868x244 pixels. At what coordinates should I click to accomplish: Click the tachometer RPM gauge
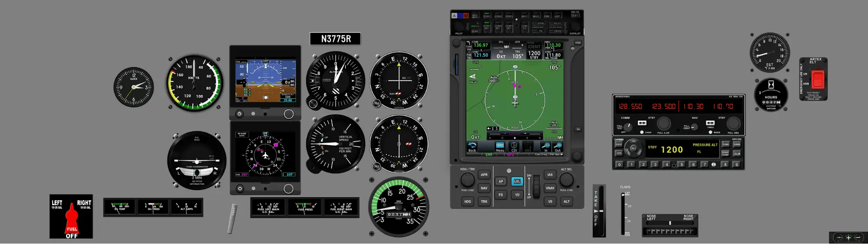(x=399, y=207)
